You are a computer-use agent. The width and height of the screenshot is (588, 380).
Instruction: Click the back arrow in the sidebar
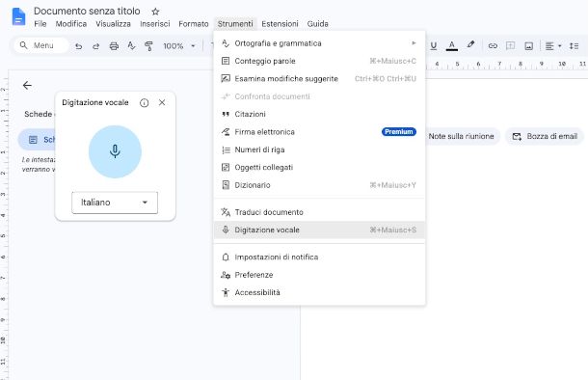(x=27, y=86)
